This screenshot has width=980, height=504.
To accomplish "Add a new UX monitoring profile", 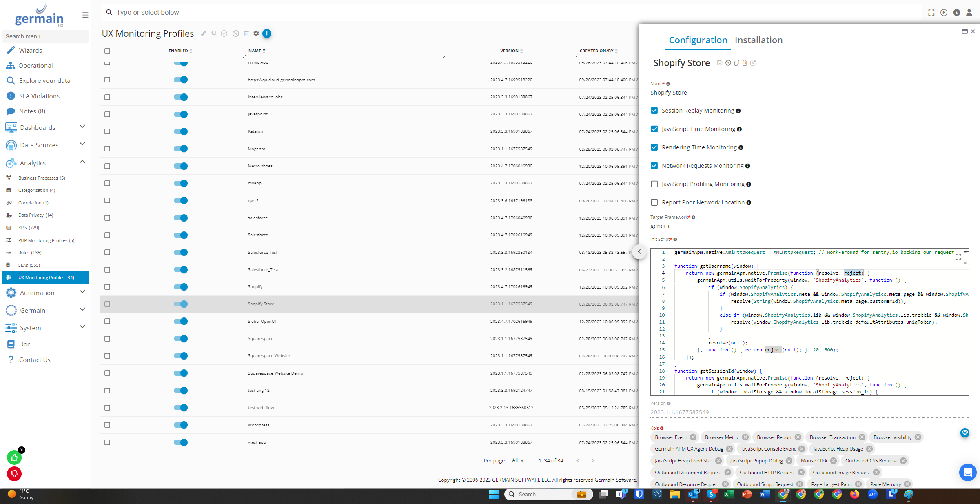I will [267, 33].
